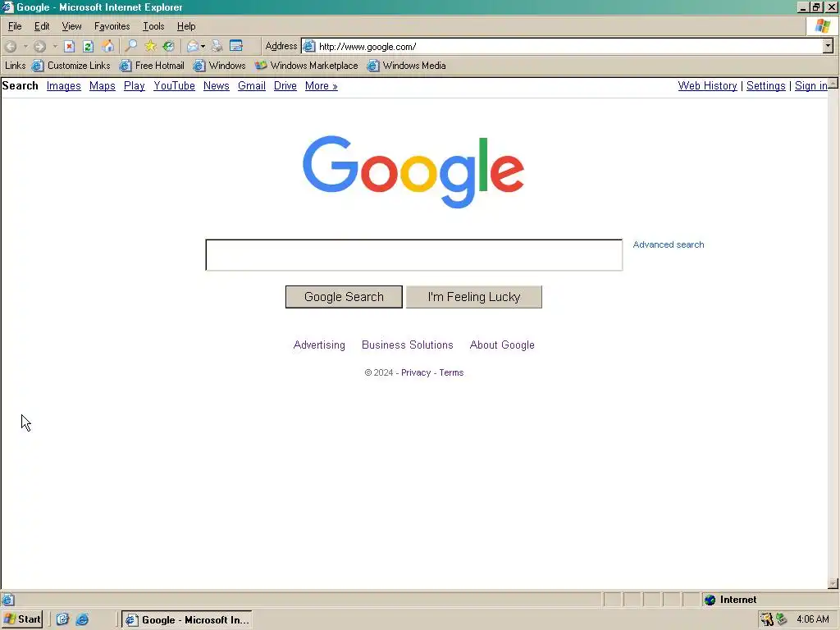Image resolution: width=840 pixels, height=630 pixels.
Task: Open the Search magnifier toolbar icon
Action: pyautogui.click(x=131, y=47)
